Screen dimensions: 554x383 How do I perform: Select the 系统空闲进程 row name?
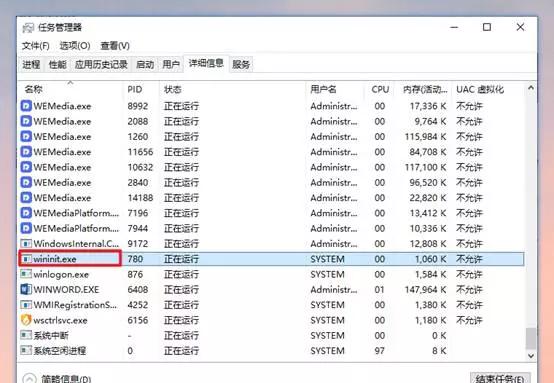tap(59, 351)
